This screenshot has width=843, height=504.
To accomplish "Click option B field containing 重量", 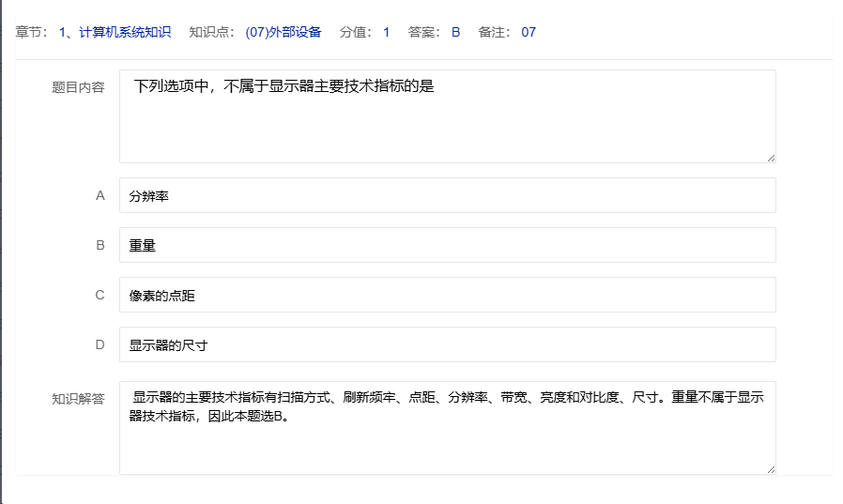I will click(447, 245).
